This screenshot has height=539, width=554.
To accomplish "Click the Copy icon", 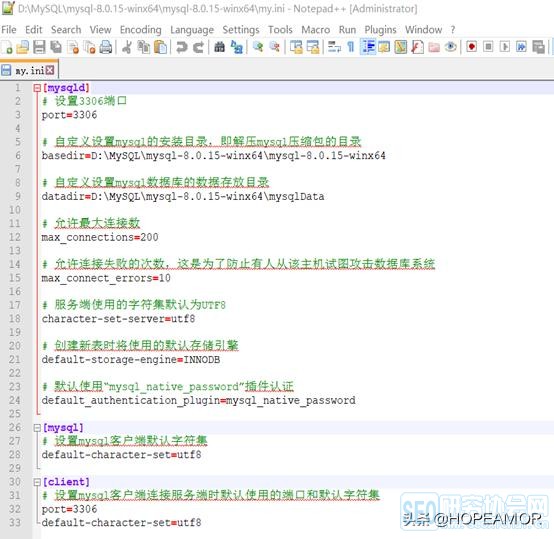I will click(x=143, y=47).
